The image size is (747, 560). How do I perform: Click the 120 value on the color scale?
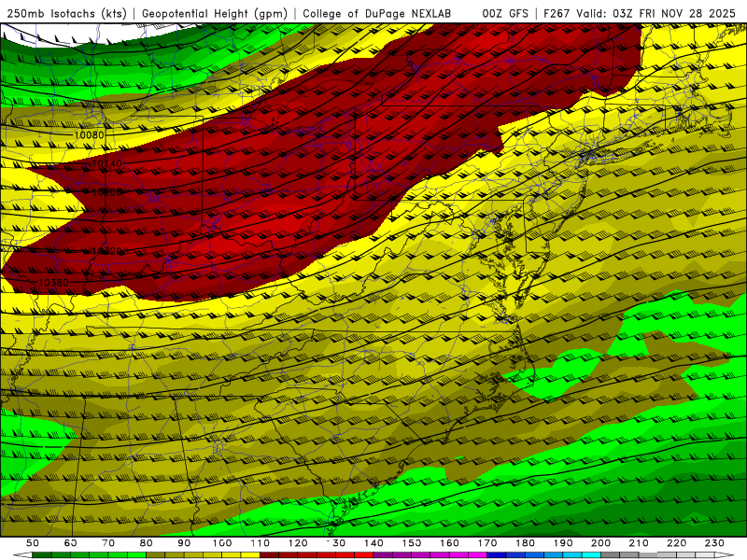(x=298, y=543)
